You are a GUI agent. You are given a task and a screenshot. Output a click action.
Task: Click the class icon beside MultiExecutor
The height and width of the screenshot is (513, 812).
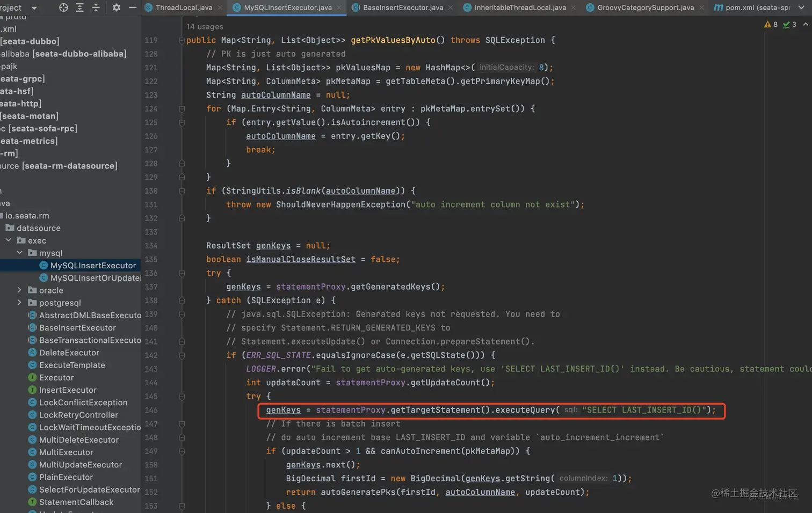[x=32, y=452]
